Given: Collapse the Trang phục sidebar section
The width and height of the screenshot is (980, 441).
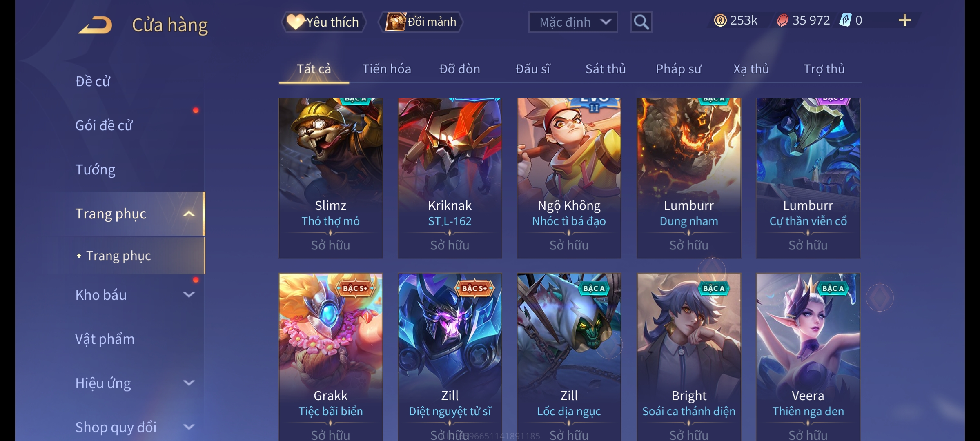Looking at the screenshot, I should pyautogui.click(x=189, y=214).
